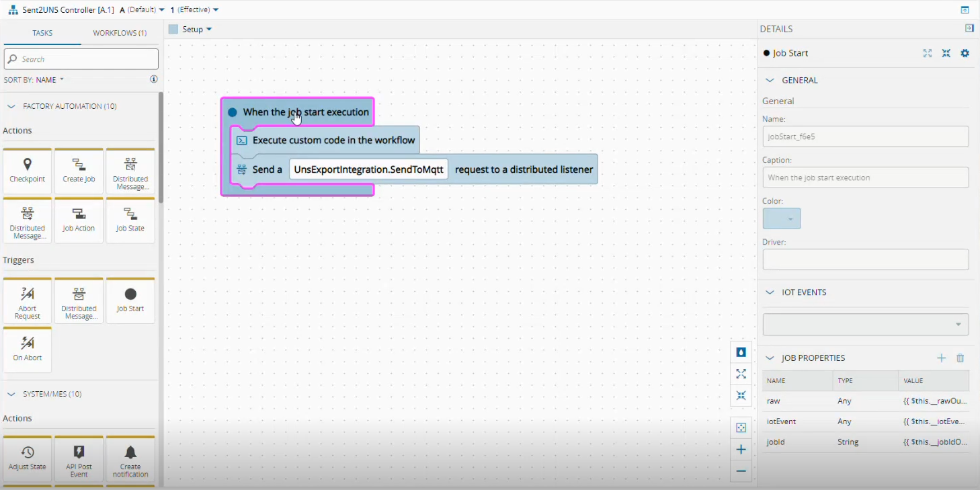Collapse the Factory Automation section
This screenshot has width=980, height=490.
[x=11, y=106]
